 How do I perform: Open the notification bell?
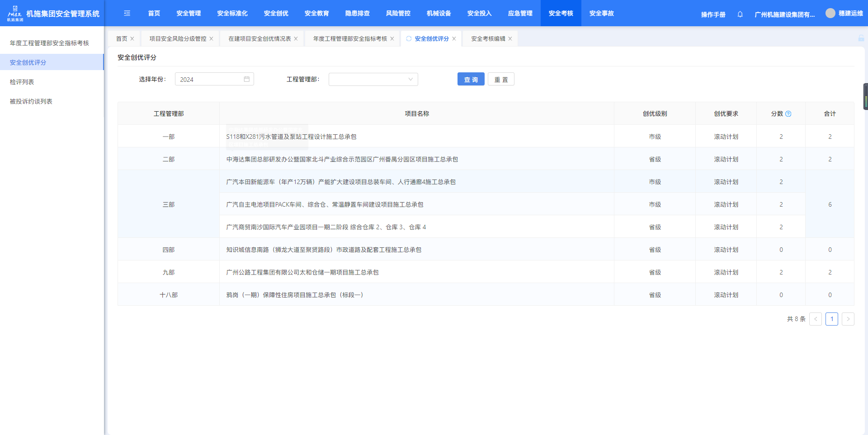(x=740, y=14)
